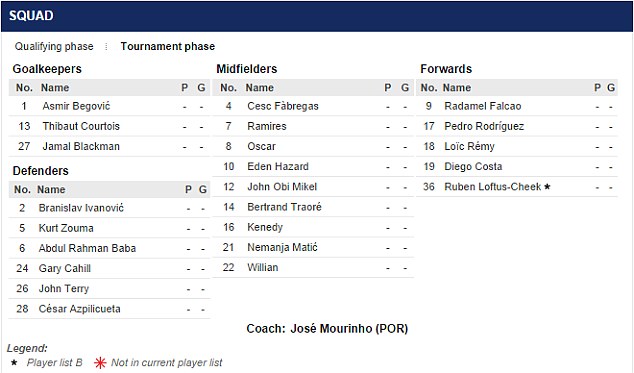Click coach José Mourinho (POR) text

pos(327,328)
